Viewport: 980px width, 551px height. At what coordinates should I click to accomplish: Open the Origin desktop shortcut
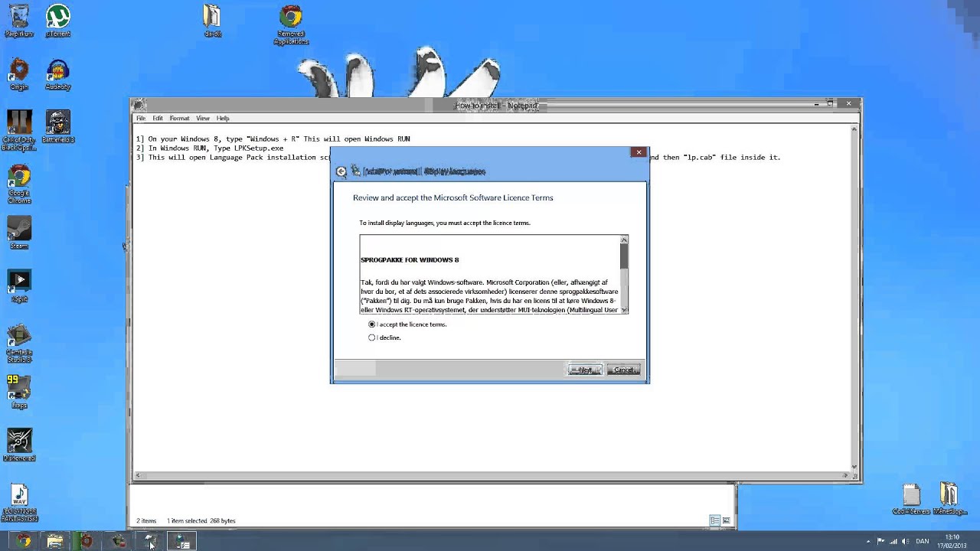19,76
